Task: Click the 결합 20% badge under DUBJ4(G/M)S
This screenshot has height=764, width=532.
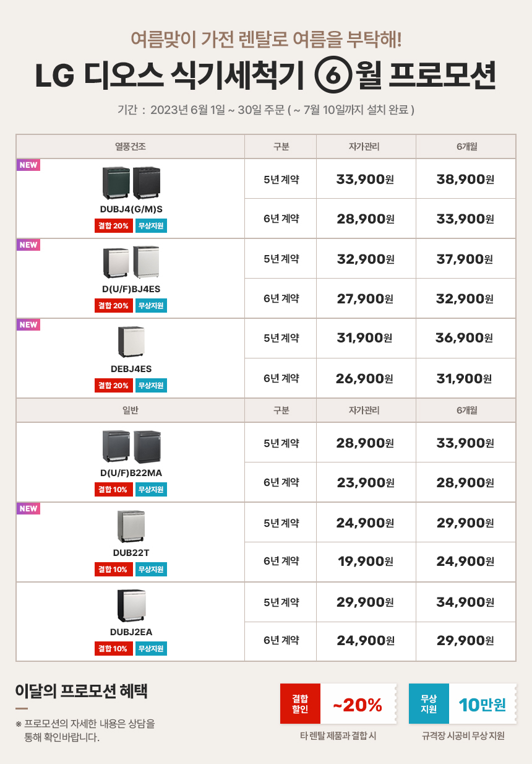Action: click(113, 225)
